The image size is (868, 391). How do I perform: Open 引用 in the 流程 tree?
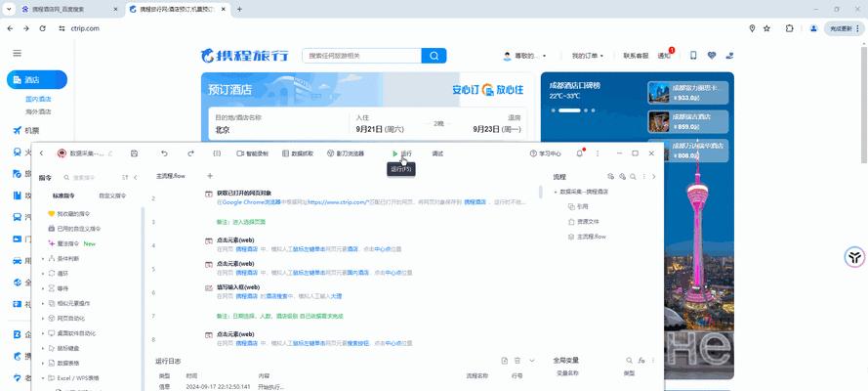(578, 206)
